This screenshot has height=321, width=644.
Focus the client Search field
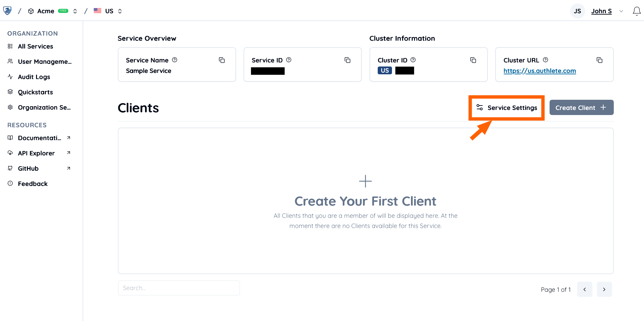179,288
